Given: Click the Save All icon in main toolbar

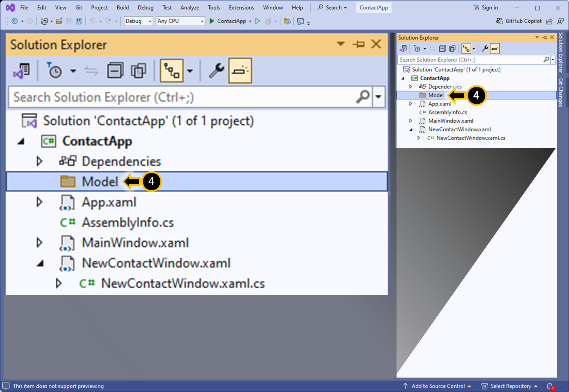Looking at the screenshot, I should click(x=79, y=21).
